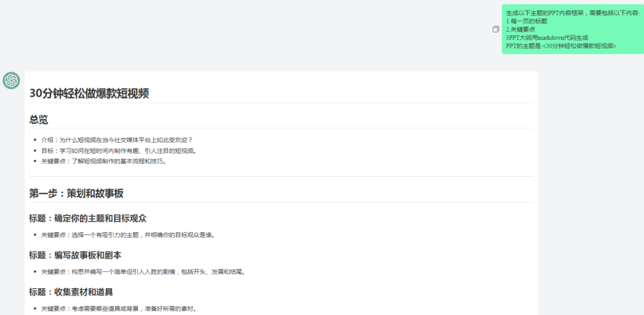The image size is (644, 315).
Task: Click the 标题：编写故事板和剧本 subheading
Action: coord(75,255)
